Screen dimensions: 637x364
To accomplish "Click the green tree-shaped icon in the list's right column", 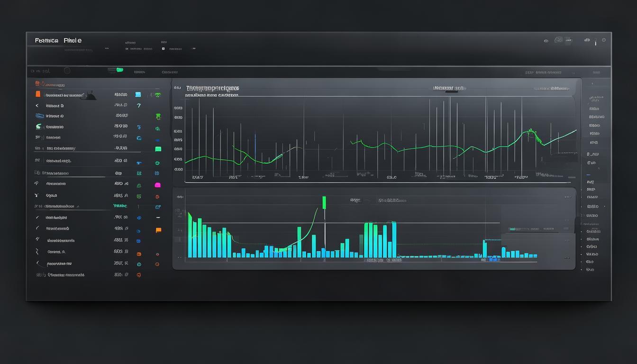I will coord(158,116).
